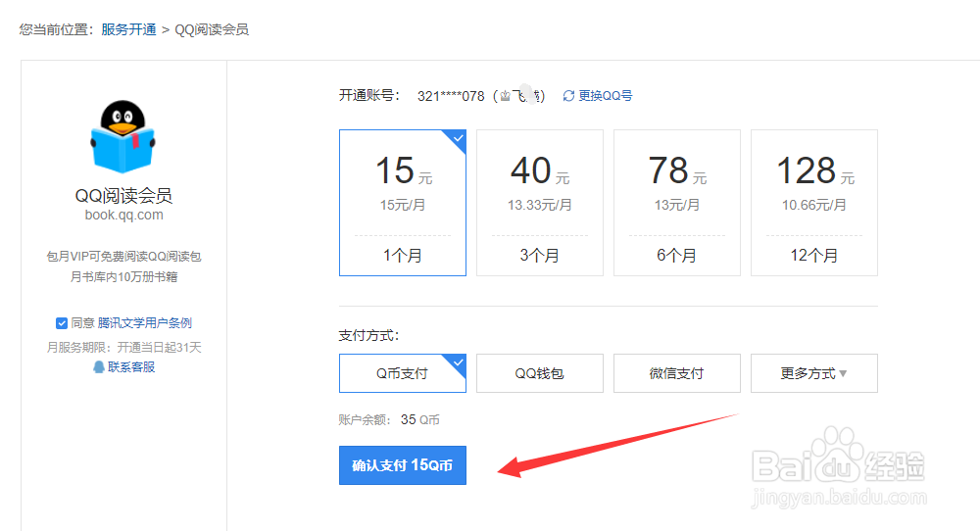Image resolution: width=980 pixels, height=531 pixels.
Task: Select the 15元 1个月 plan
Action: (403, 203)
